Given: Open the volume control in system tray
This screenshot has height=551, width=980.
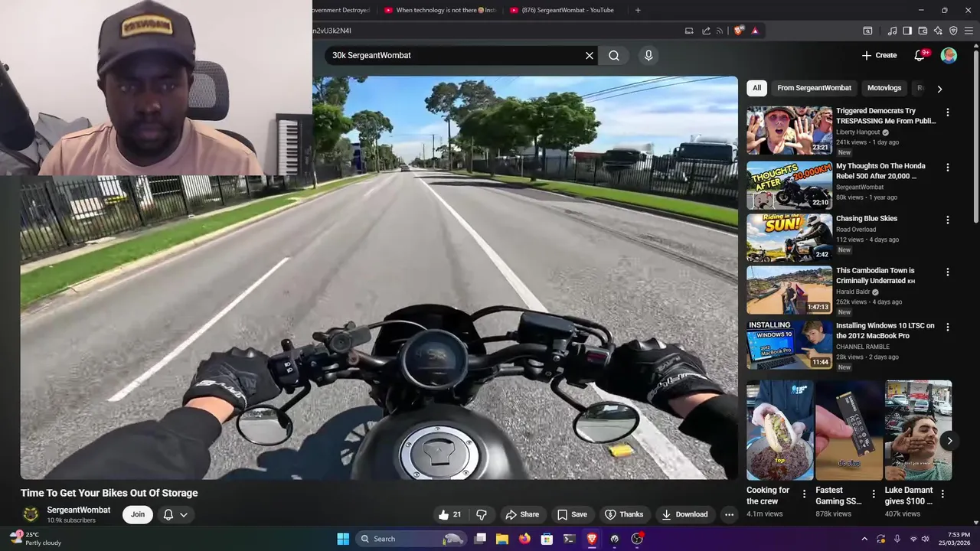Looking at the screenshot, I should click(925, 539).
